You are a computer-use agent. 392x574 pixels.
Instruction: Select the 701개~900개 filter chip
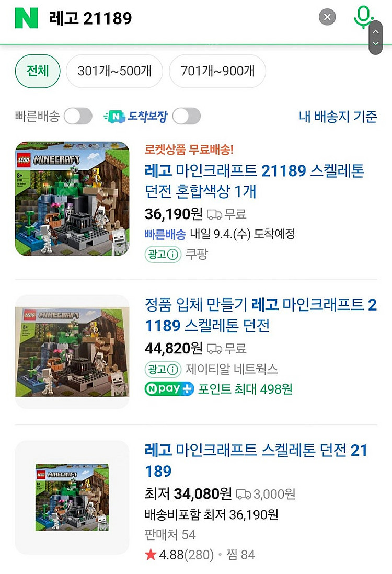(x=217, y=71)
